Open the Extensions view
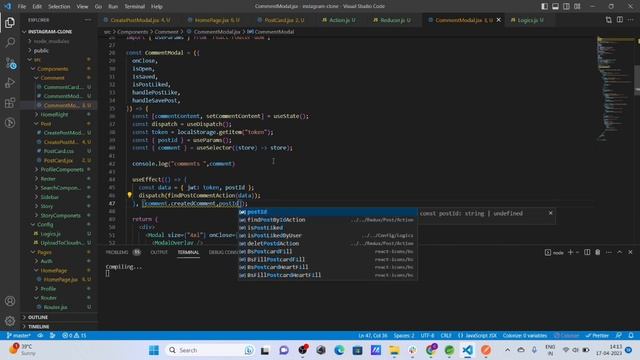Image resolution: width=640 pixels, height=360 pixels. click(10, 103)
